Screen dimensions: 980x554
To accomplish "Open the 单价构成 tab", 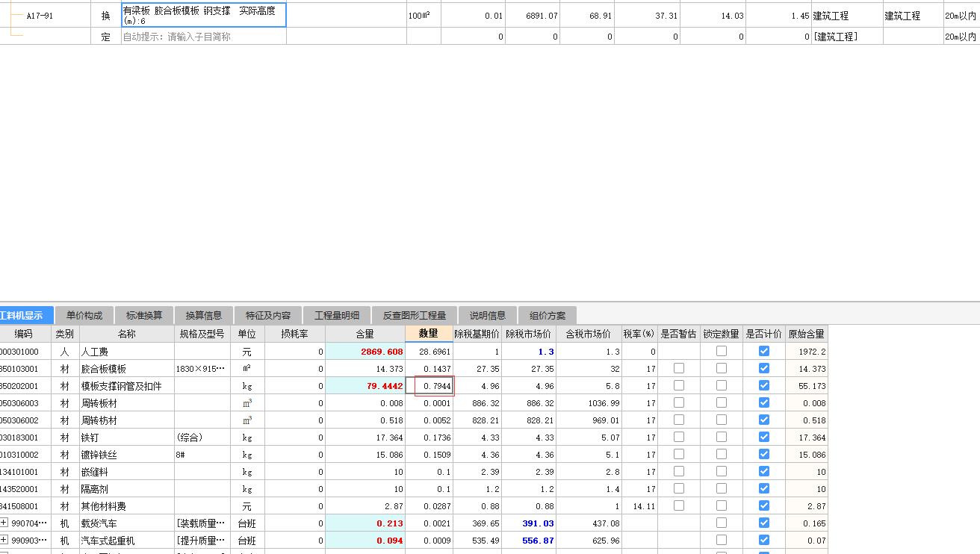I will tap(84, 315).
